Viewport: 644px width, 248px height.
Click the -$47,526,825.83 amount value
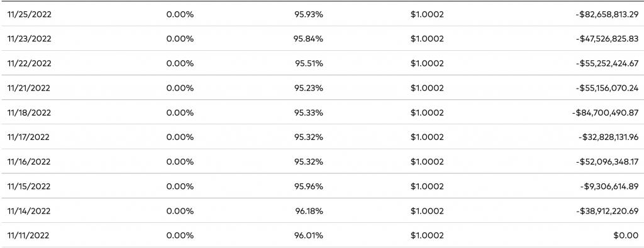coord(607,39)
